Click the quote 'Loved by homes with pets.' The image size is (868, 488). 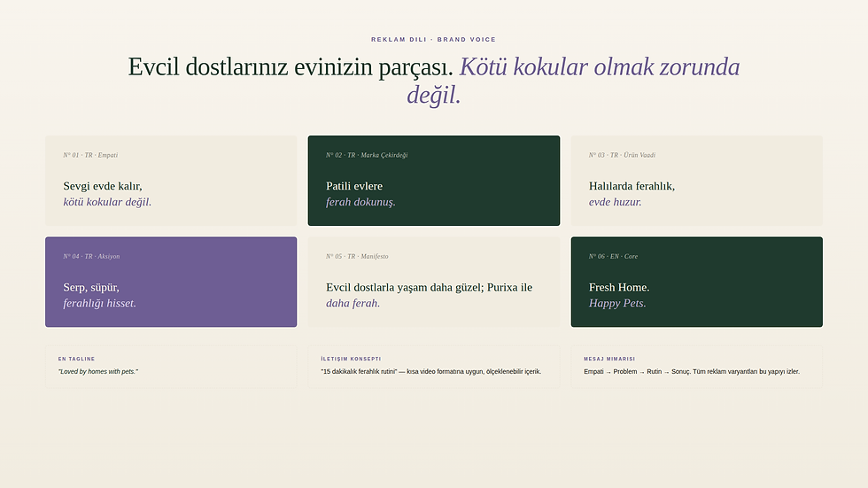[x=98, y=371]
